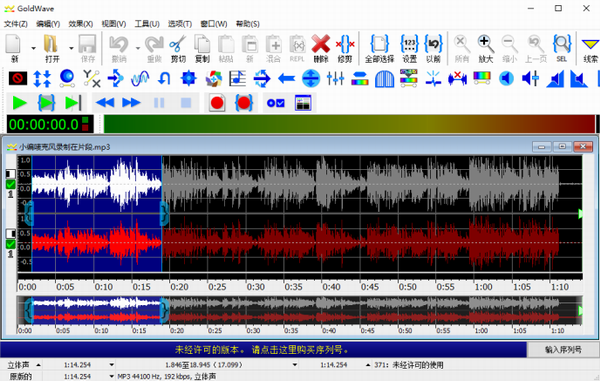
Task: Click the Trim (修剪) icon
Action: pos(345,45)
